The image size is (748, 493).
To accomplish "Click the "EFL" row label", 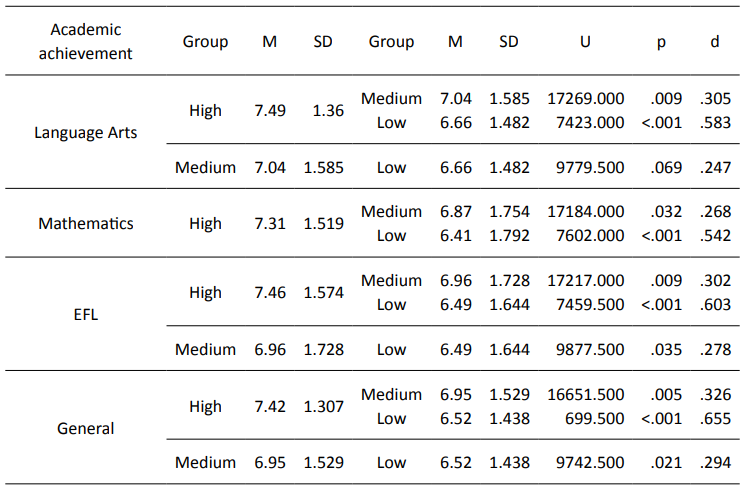I will pos(85,314).
